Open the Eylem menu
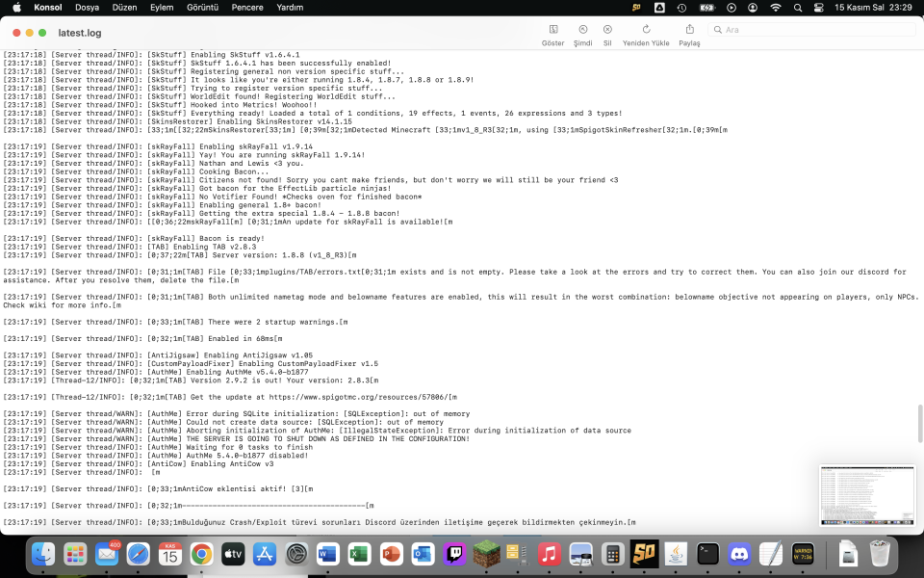Screen dimensions: 924x578 coord(162,8)
